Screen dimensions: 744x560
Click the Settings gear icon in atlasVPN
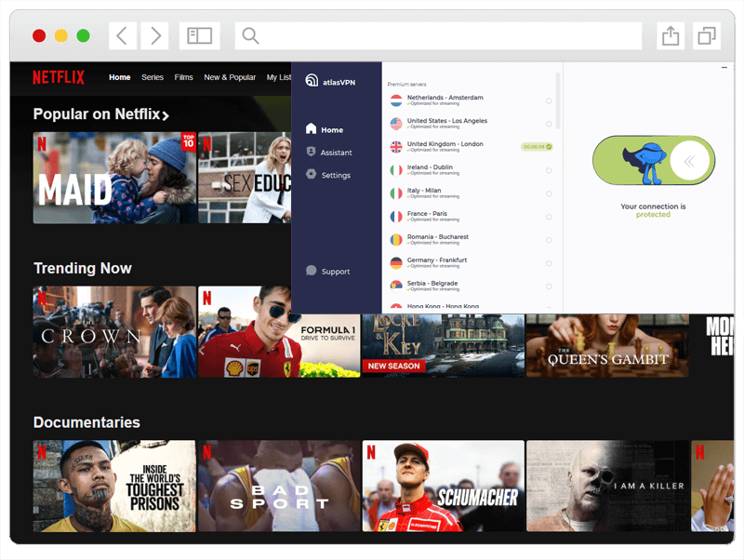tap(311, 174)
